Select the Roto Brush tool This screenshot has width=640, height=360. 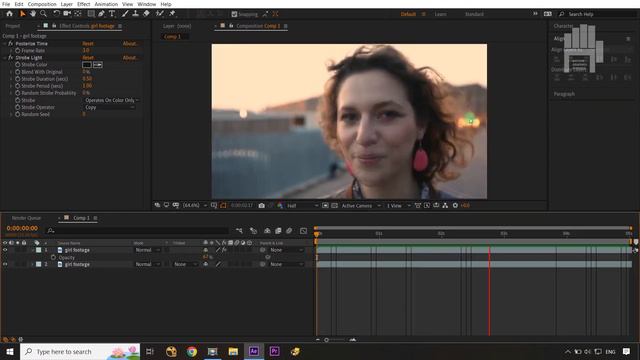click(160, 14)
